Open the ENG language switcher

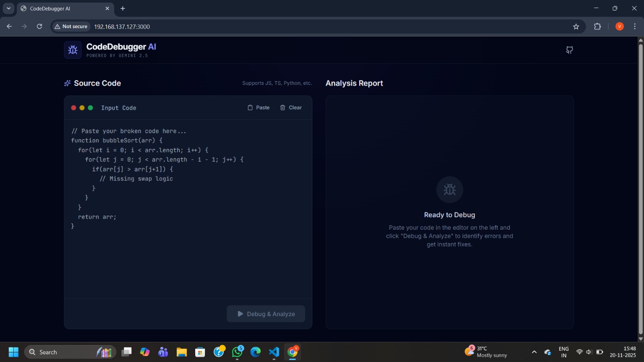pos(563,352)
